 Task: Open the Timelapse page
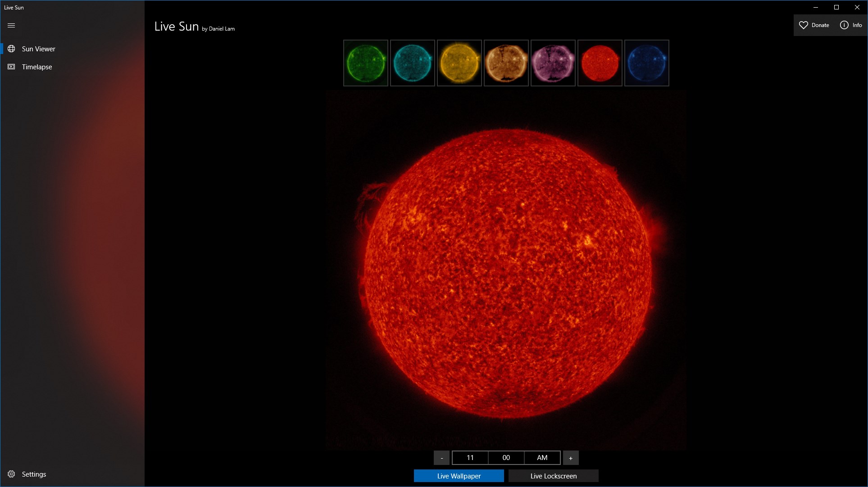tap(36, 67)
